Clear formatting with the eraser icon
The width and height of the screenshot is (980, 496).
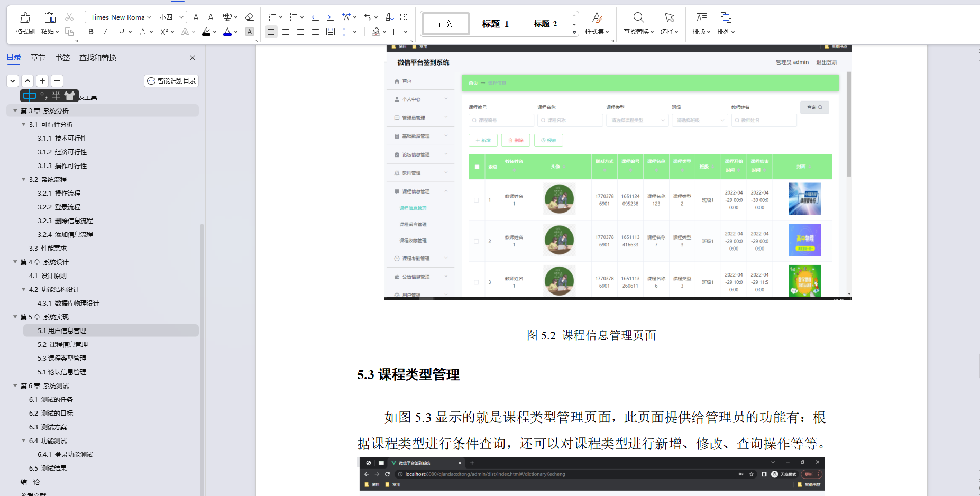click(x=249, y=16)
